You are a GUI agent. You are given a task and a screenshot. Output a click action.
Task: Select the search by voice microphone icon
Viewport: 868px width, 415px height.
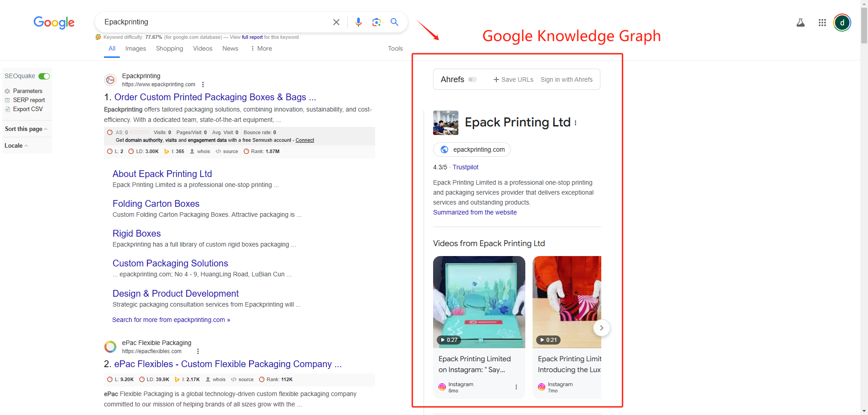pos(359,22)
